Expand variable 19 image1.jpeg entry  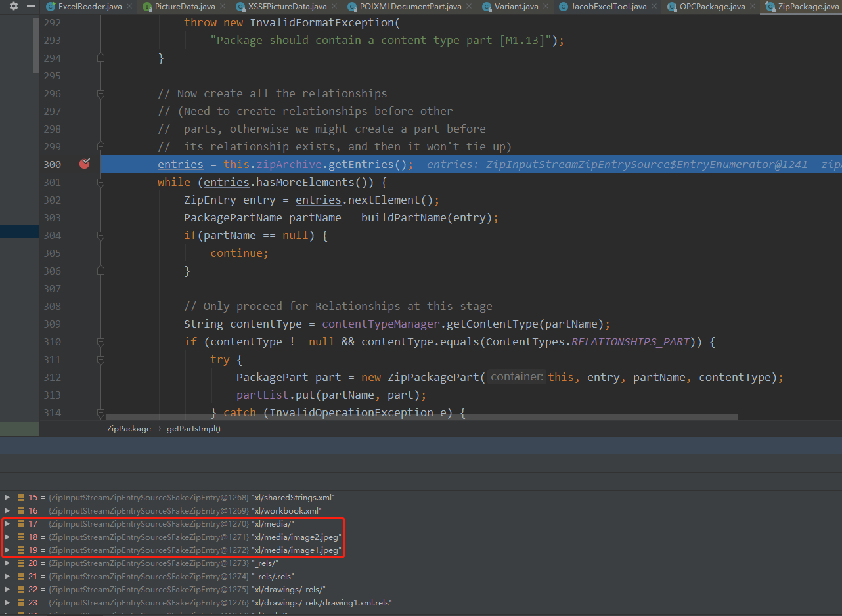coord(7,550)
